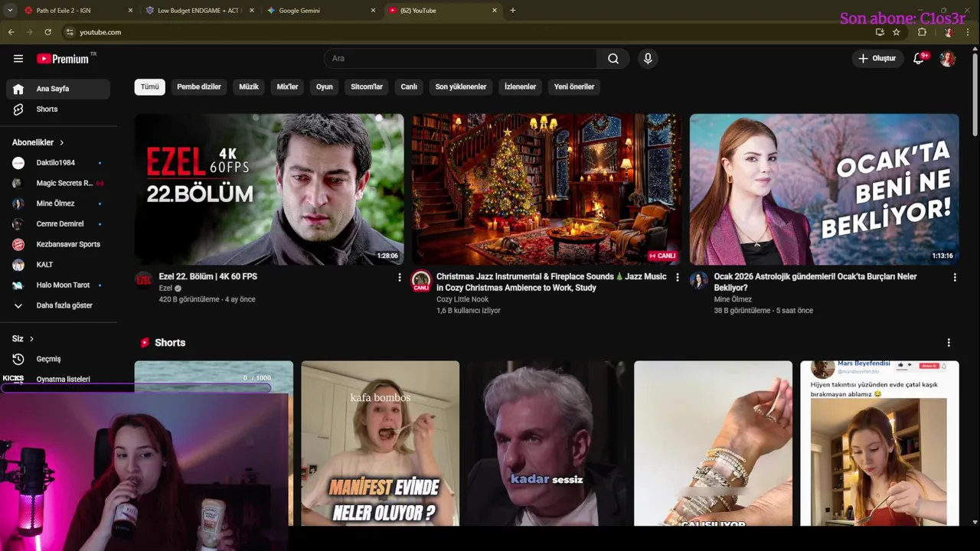The width and height of the screenshot is (980, 551).
Task: Expand the Siz section arrow
Action: pyautogui.click(x=31, y=338)
